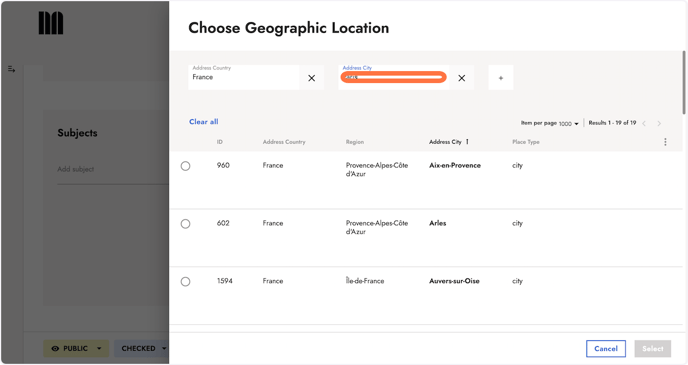Click the Subjects heading
Image resolution: width=688 pixels, height=365 pixels.
pyautogui.click(x=77, y=133)
